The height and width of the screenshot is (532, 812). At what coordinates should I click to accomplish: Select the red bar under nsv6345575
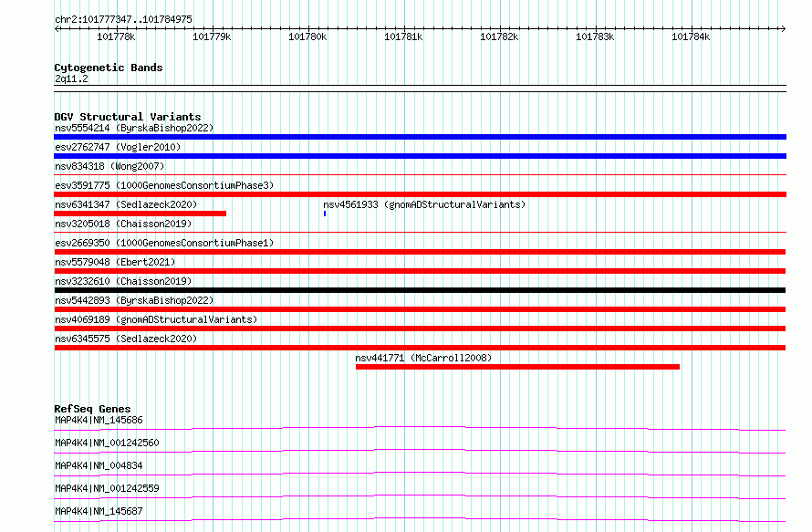click(420, 348)
